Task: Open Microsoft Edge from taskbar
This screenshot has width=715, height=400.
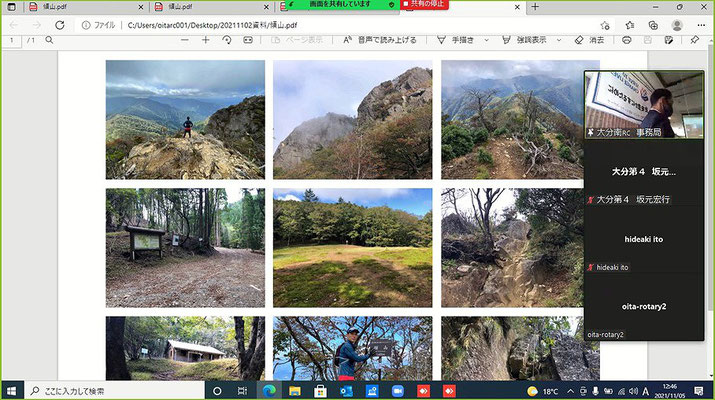Action: tap(269, 391)
